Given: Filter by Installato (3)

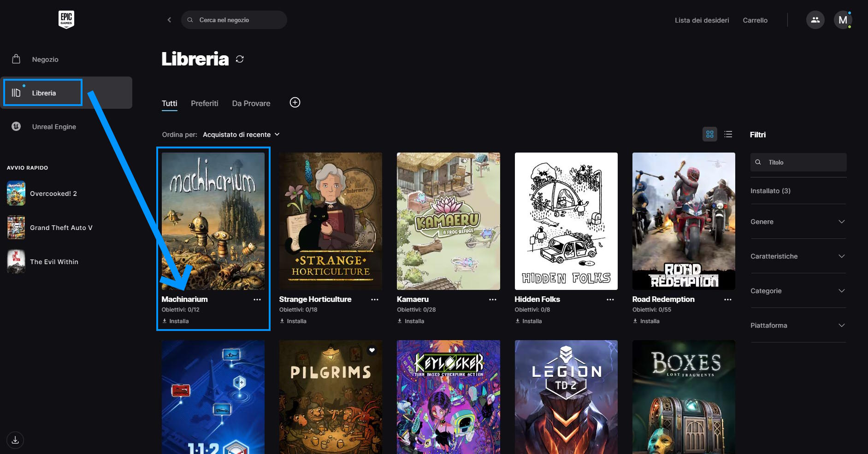Looking at the screenshot, I should 770,191.
